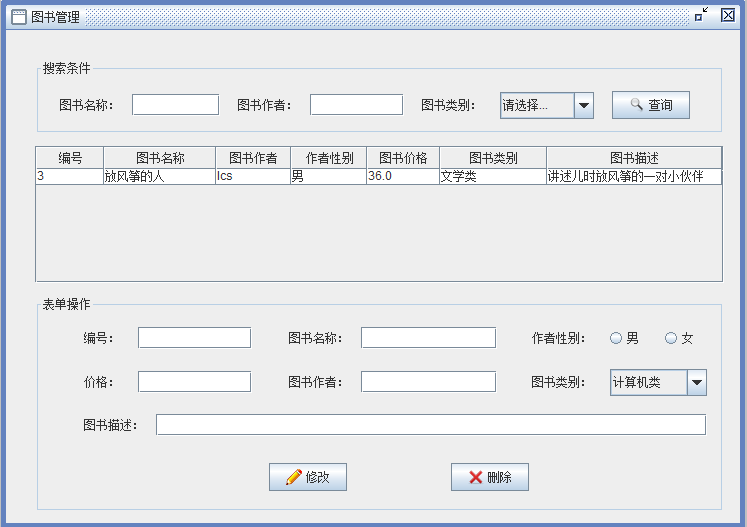Open the 计算机类 category dropdown in form
The image size is (747, 527).
pyautogui.click(x=658, y=383)
